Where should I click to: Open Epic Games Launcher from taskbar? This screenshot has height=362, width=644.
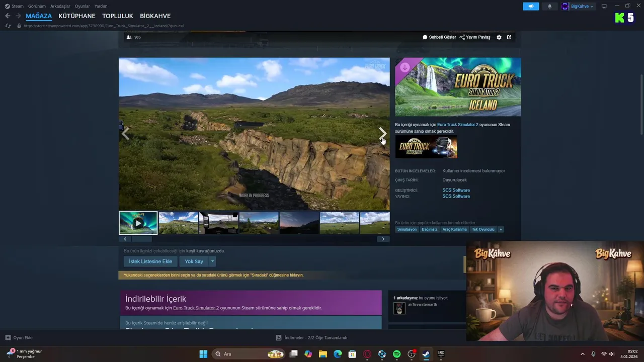(x=441, y=354)
